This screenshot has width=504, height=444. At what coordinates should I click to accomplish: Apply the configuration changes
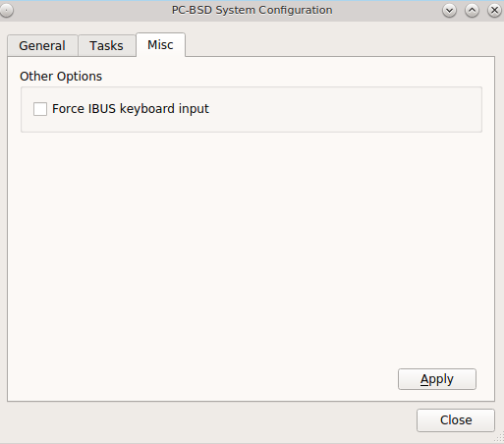pos(437,379)
